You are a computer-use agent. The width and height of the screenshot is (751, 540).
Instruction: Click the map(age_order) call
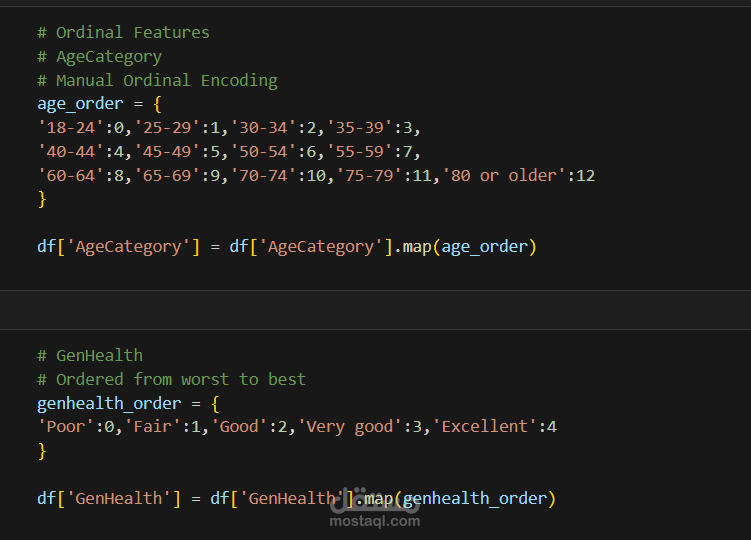coord(470,246)
